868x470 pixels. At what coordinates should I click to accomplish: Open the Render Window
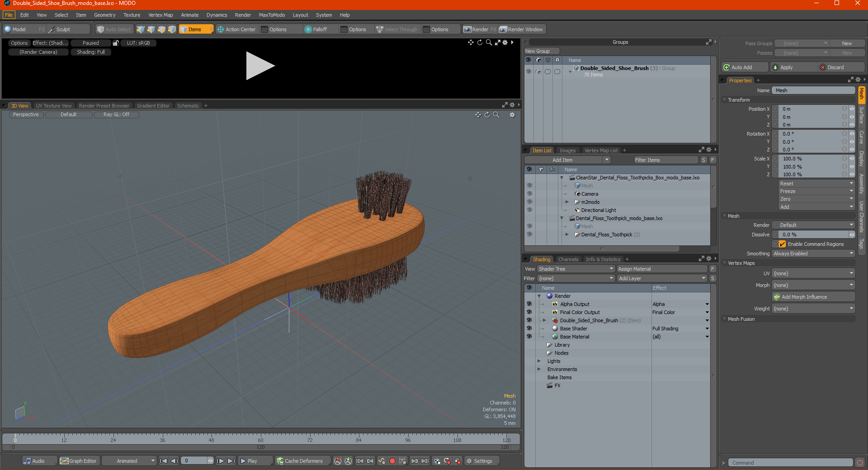tap(522, 29)
